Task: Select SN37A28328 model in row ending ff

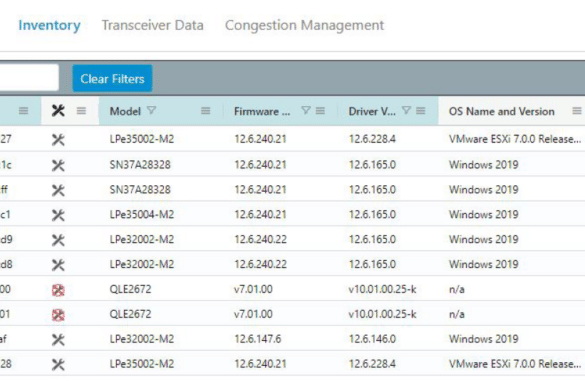Action: (140, 190)
